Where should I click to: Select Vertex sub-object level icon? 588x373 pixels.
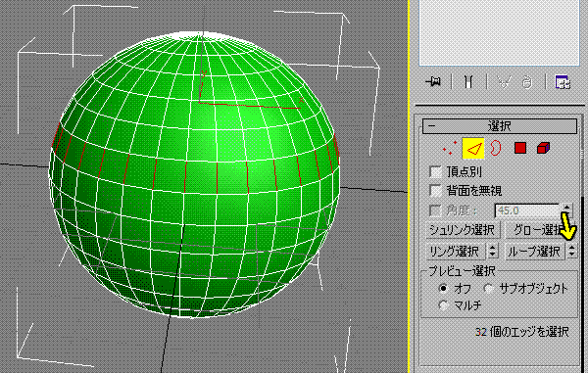click(x=449, y=148)
